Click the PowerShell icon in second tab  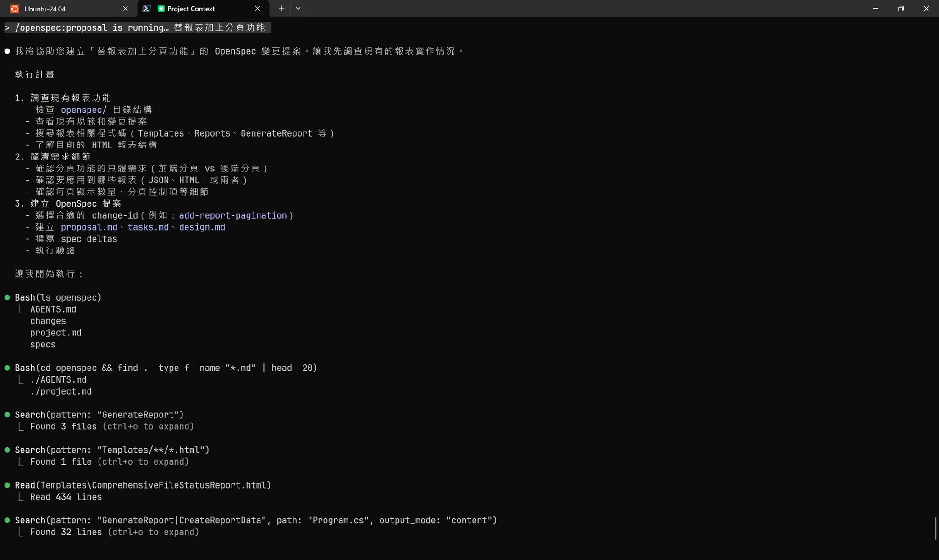(x=146, y=9)
